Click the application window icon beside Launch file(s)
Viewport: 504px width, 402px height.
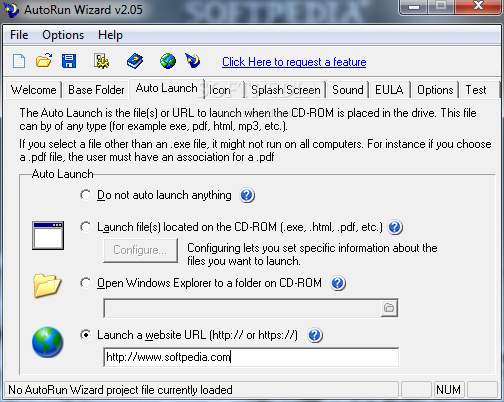pyautogui.click(x=48, y=235)
